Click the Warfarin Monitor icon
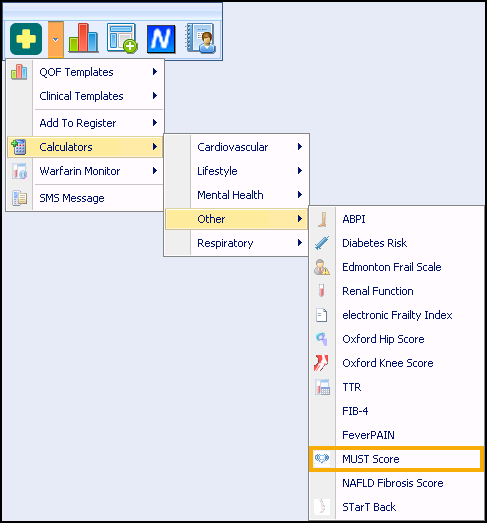The image size is (487, 523). (19, 171)
